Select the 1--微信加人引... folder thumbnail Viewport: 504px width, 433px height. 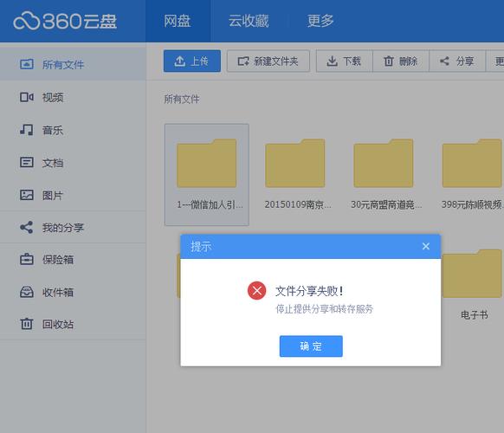coord(207,164)
